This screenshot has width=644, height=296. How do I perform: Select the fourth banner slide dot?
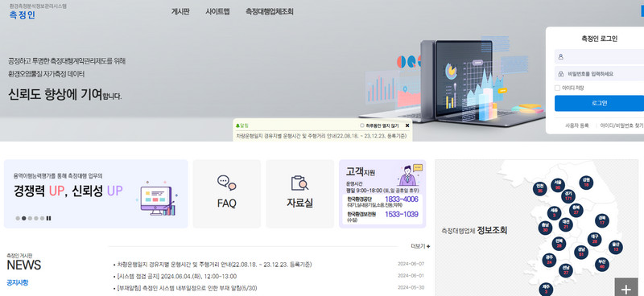tap(36, 219)
